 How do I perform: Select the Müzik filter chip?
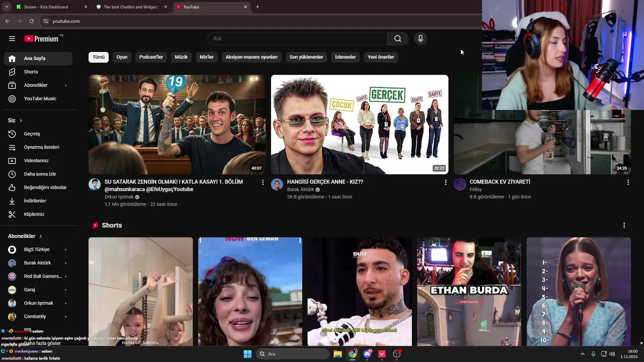tap(181, 57)
